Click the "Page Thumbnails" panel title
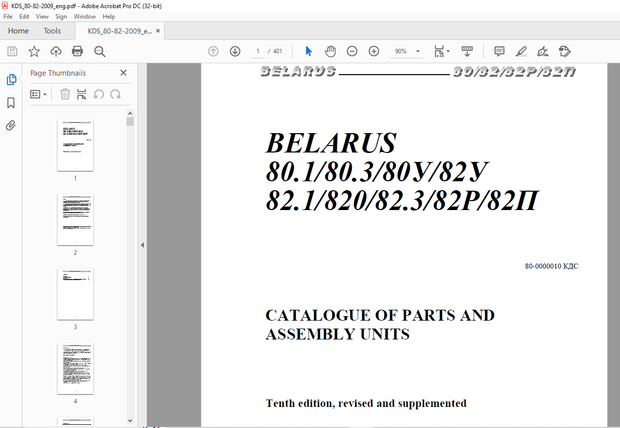Image resolution: width=620 pixels, height=428 pixels. click(58, 73)
